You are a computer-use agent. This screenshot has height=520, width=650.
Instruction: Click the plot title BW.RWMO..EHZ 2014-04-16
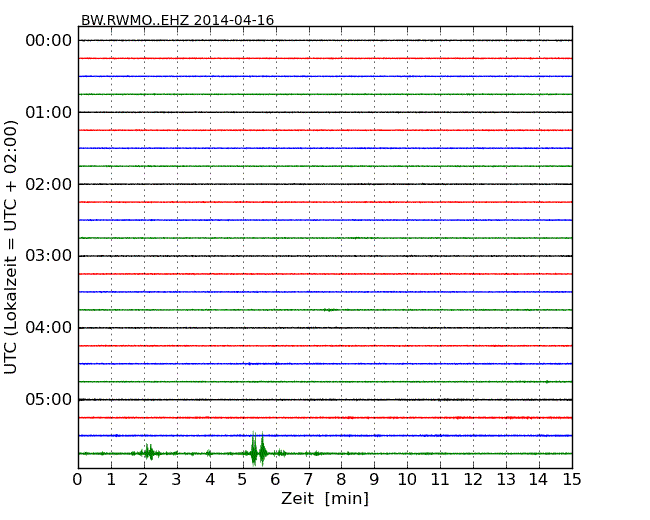(x=177, y=20)
